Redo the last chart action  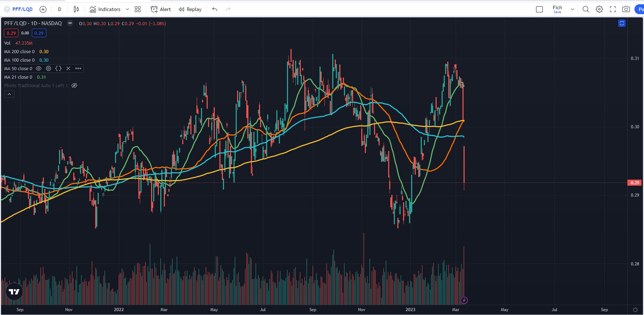[228, 9]
